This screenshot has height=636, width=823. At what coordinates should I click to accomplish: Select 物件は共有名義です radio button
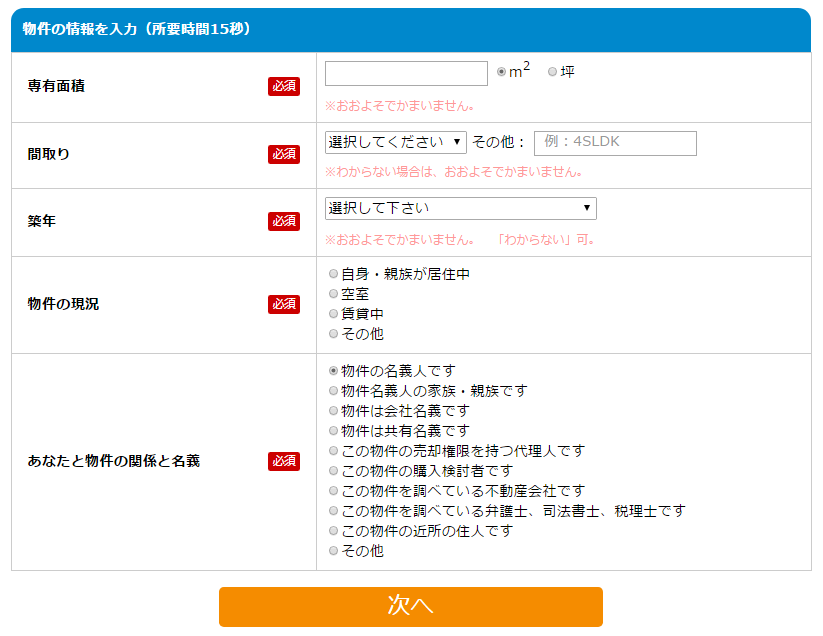click(x=334, y=431)
